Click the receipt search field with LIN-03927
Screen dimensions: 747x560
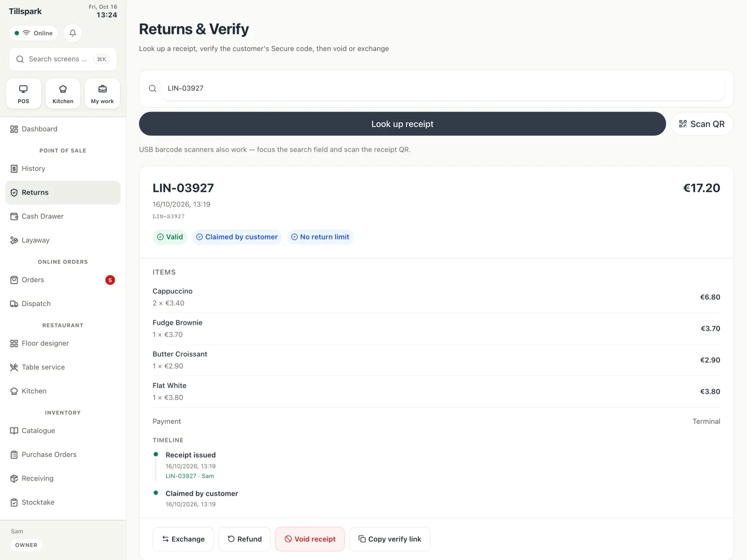click(443, 88)
